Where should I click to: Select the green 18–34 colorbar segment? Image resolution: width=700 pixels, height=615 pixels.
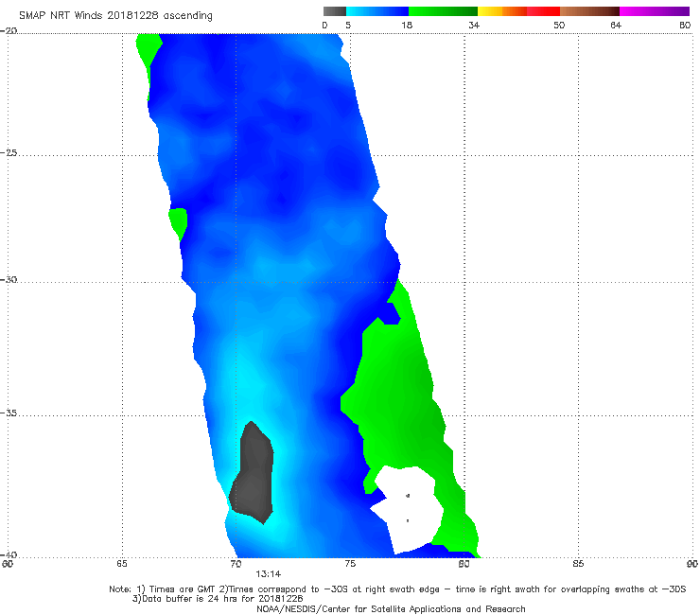pyautogui.click(x=444, y=11)
